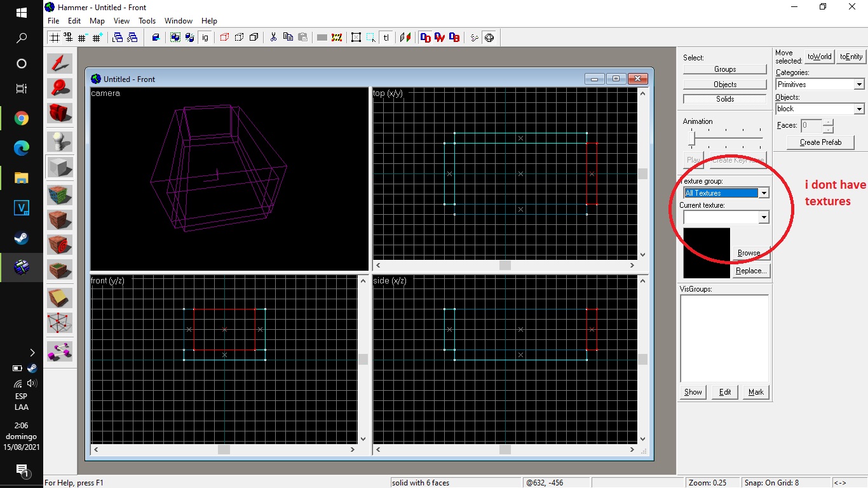Open the Texture Application tool (multicolored cube)
This screenshot has height=488, width=868.
click(x=60, y=194)
